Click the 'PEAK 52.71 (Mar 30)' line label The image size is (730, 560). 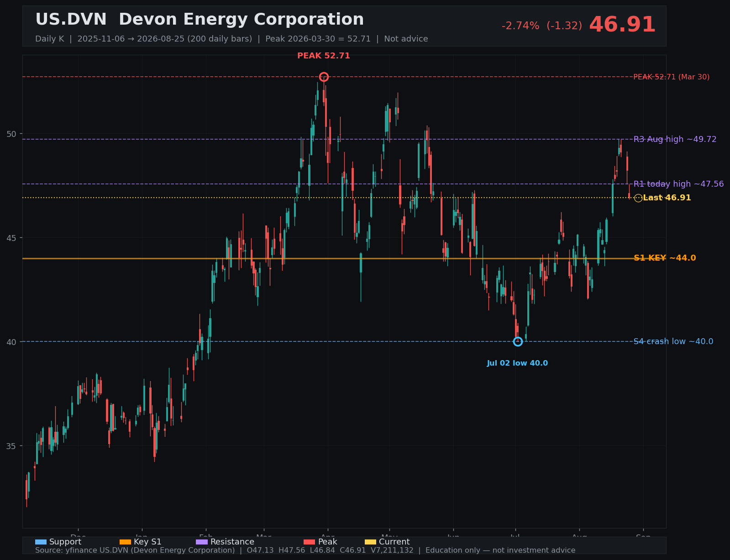(672, 77)
